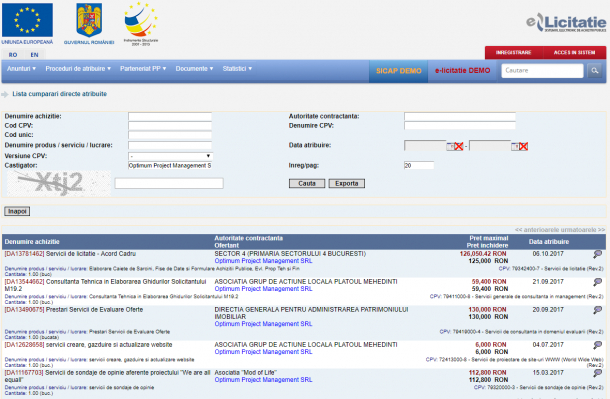Open the Documente menu

click(x=194, y=68)
